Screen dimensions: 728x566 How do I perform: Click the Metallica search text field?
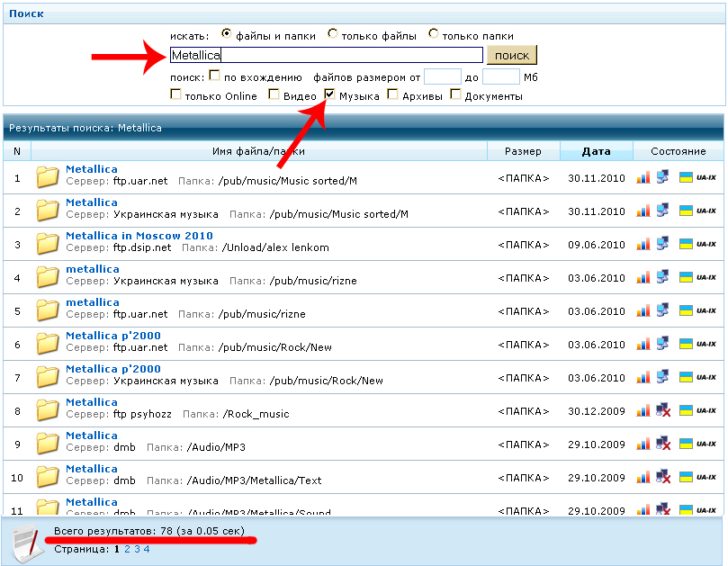coord(327,55)
